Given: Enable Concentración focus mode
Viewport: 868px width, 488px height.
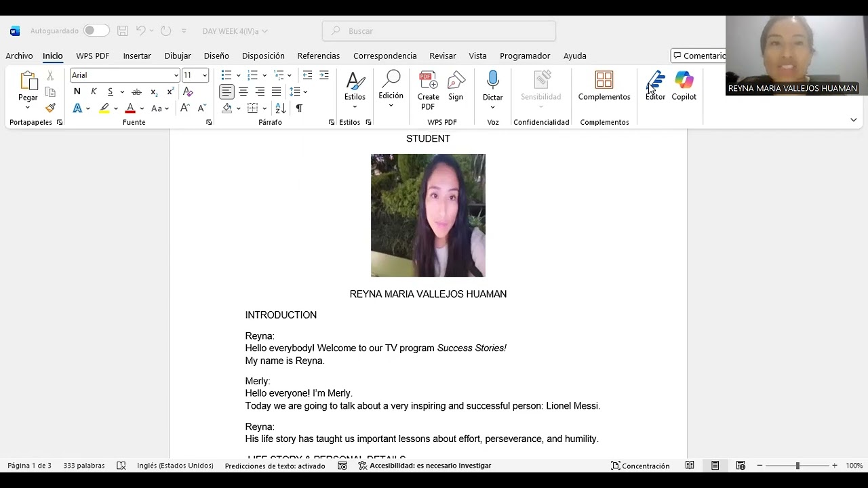Looking at the screenshot, I should [x=640, y=466].
